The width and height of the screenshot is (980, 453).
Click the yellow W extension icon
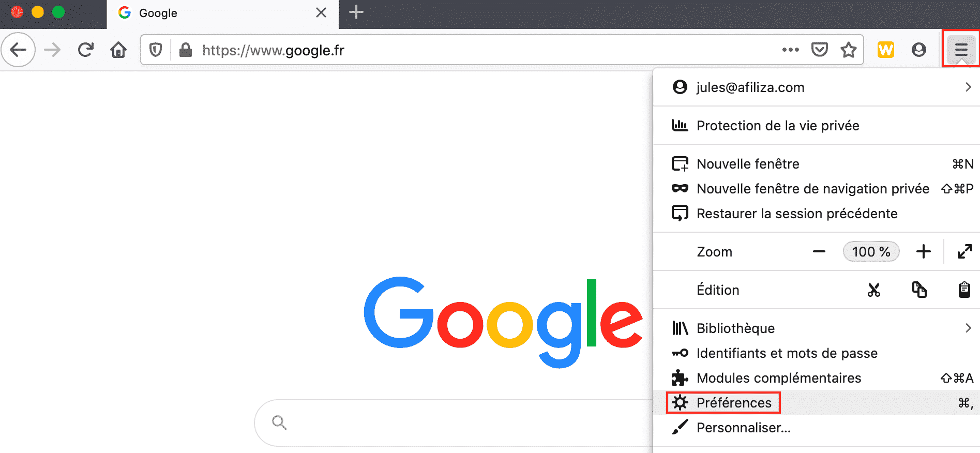pos(885,50)
